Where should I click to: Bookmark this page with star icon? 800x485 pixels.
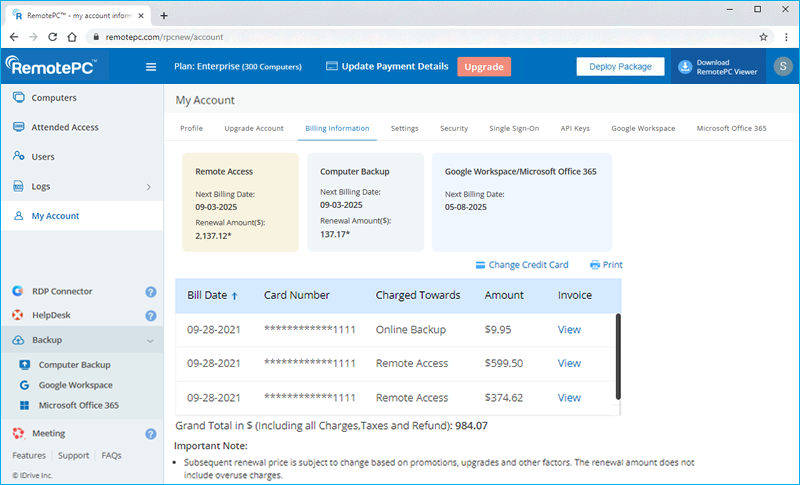(763, 36)
